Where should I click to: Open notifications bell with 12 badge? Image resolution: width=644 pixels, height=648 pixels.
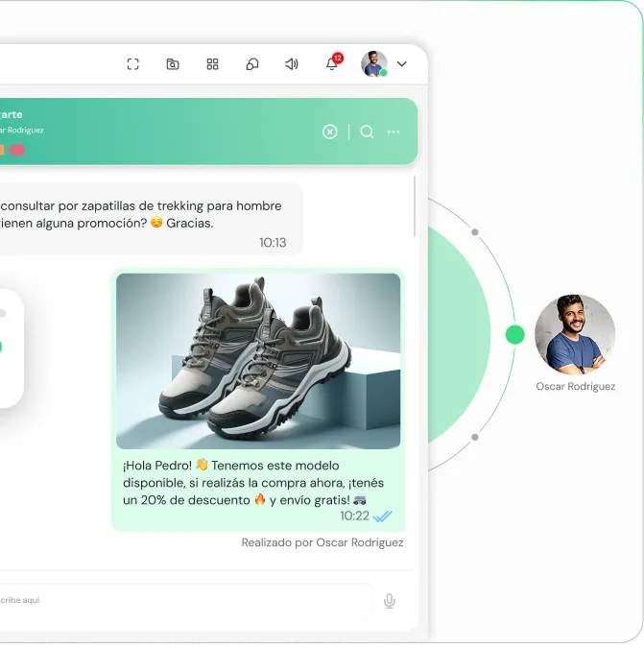[x=333, y=62]
